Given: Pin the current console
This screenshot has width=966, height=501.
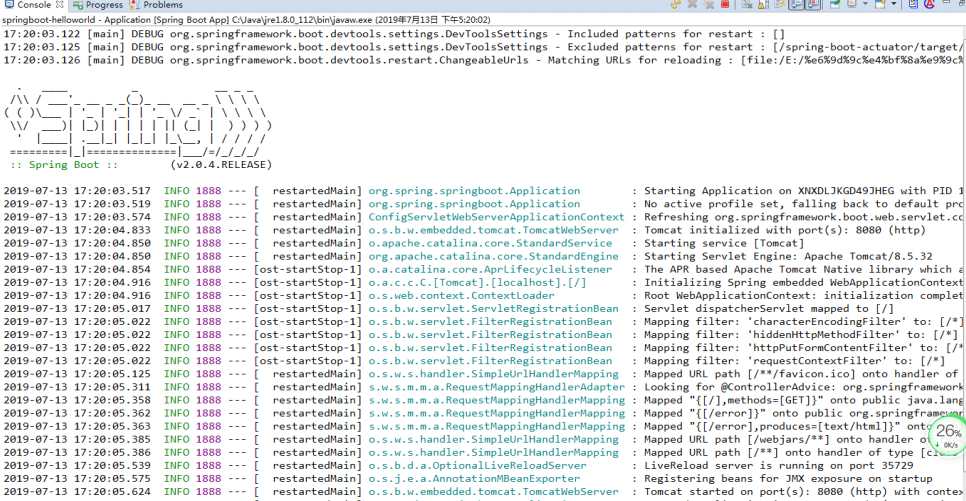Looking at the screenshot, I should pos(835,4).
